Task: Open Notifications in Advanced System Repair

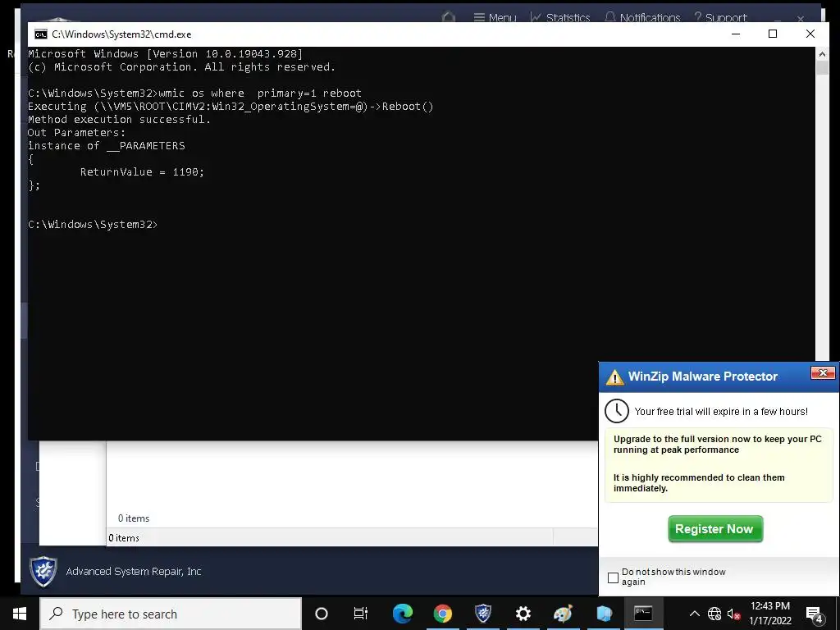Action: [x=642, y=18]
